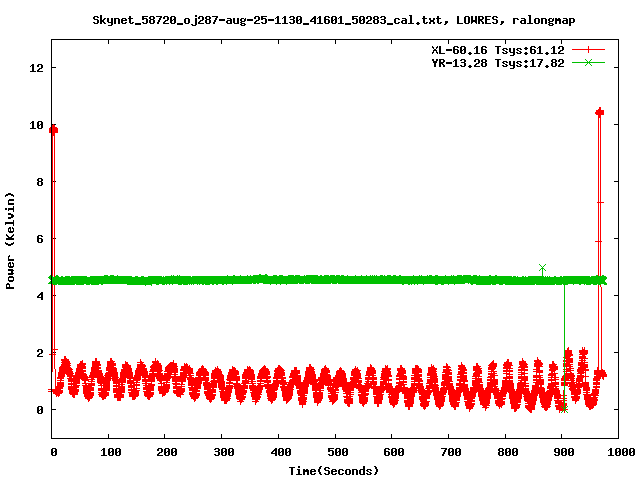Viewport: 640px width, 480px height.
Task: Click the y-axis tick label 4
Action: [40, 296]
